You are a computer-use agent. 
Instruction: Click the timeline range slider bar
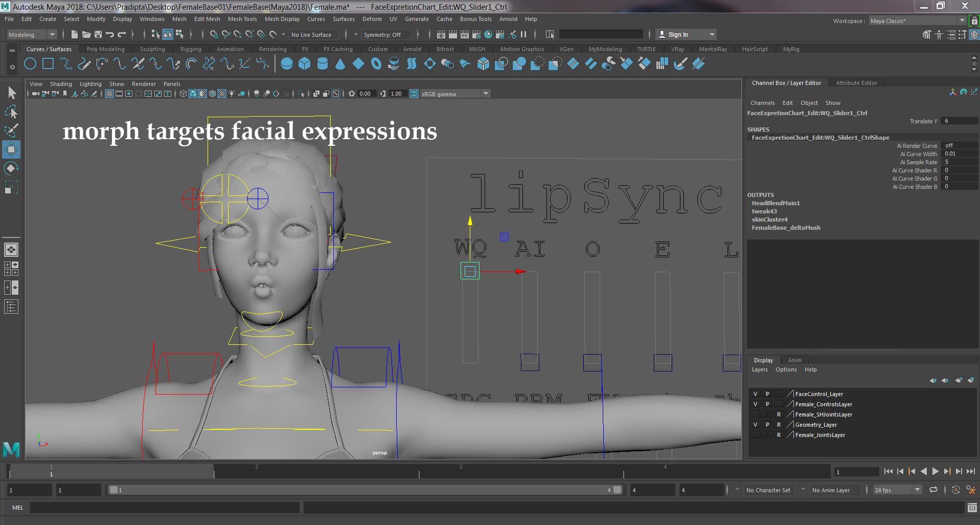365,490
